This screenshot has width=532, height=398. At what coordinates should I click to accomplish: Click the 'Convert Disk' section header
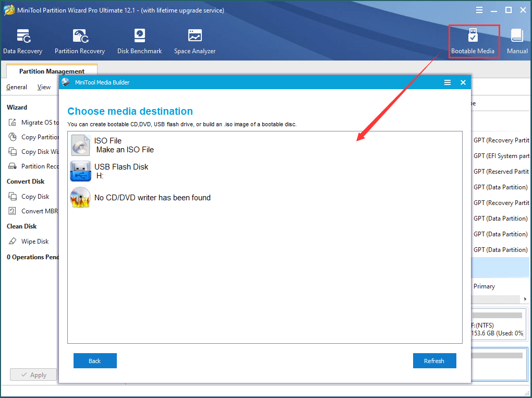click(x=26, y=181)
